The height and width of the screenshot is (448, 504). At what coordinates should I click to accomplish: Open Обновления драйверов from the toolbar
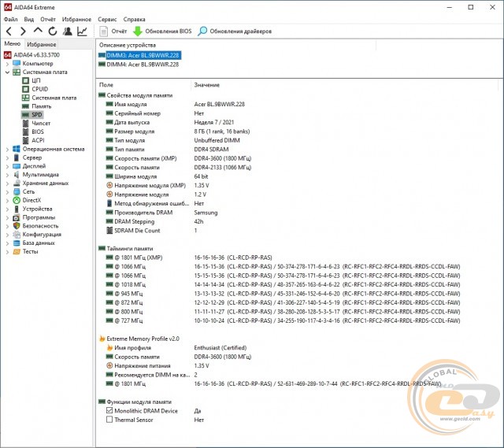tap(235, 31)
